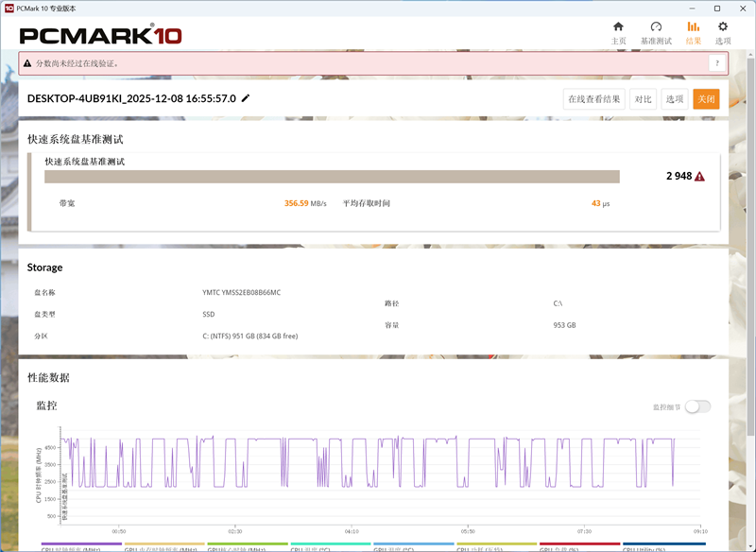Click the 快速系统盘基准测试 score bar
Viewport: 756px width, 552px height.
[332, 177]
